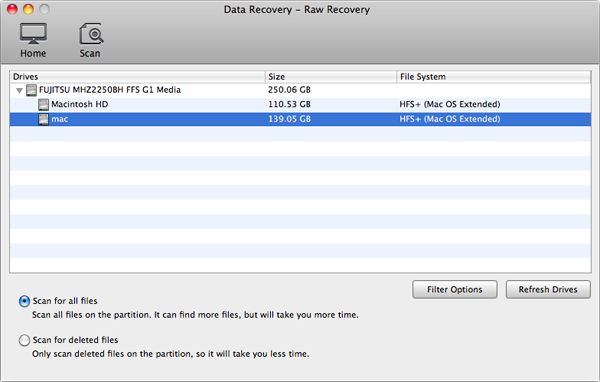Click the Macintosh HD partition icon

(44, 104)
